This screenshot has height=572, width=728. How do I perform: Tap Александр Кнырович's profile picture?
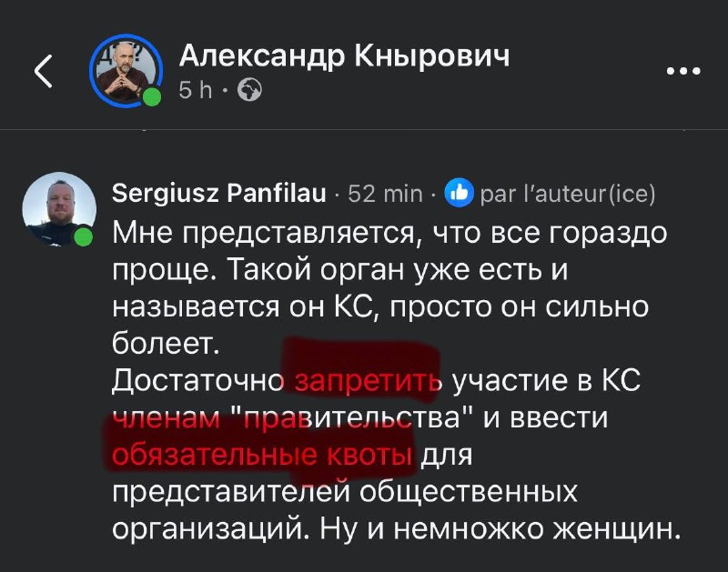(x=126, y=71)
